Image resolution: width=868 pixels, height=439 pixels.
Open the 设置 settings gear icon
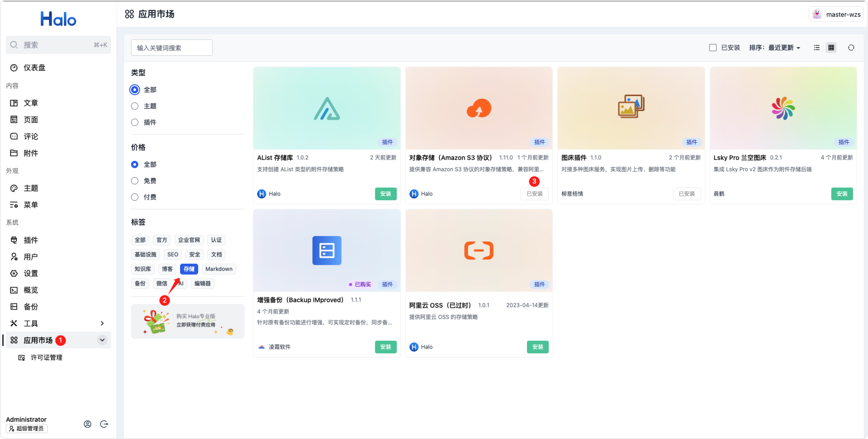(x=14, y=274)
